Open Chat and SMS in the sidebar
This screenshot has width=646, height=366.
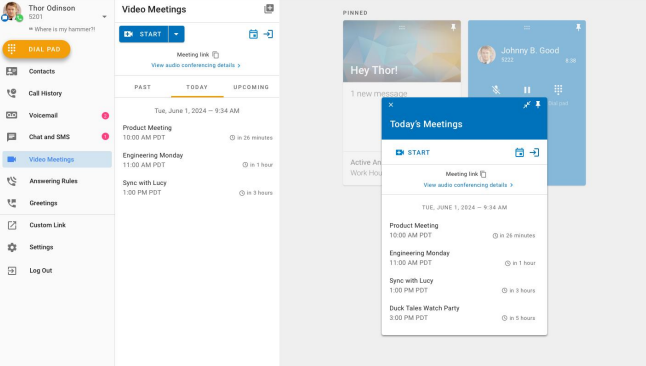[x=57, y=137]
